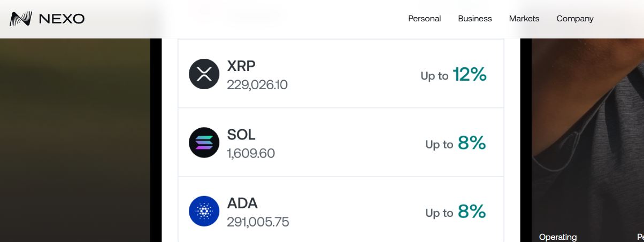
Task: Open the Personal menu
Action: 424,19
